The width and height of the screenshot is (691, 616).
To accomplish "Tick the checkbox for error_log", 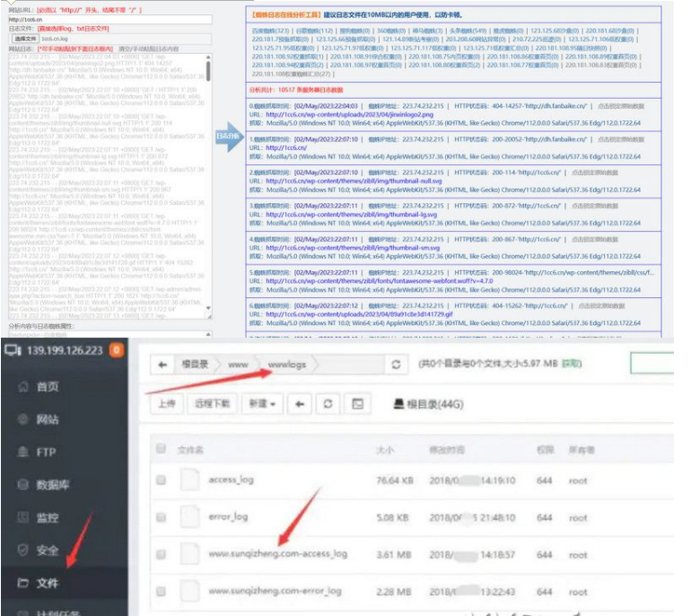I will pos(162,517).
